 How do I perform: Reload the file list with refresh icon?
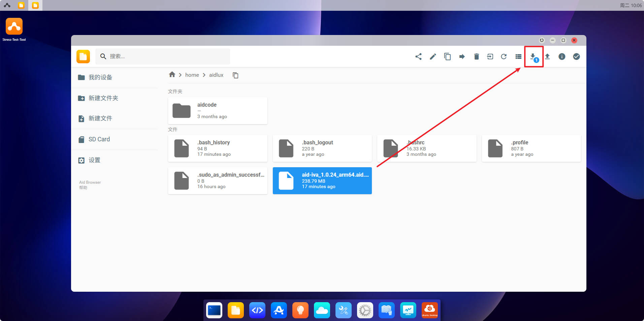click(504, 57)
